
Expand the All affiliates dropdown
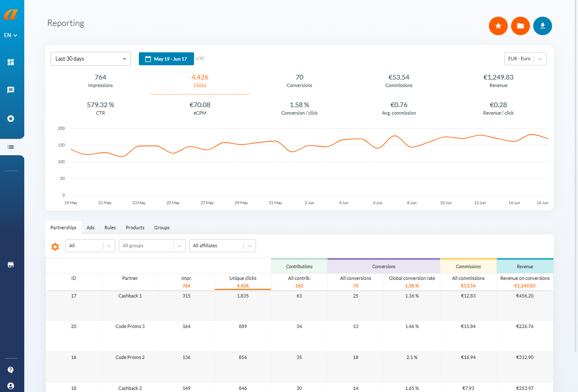[223, 246]
